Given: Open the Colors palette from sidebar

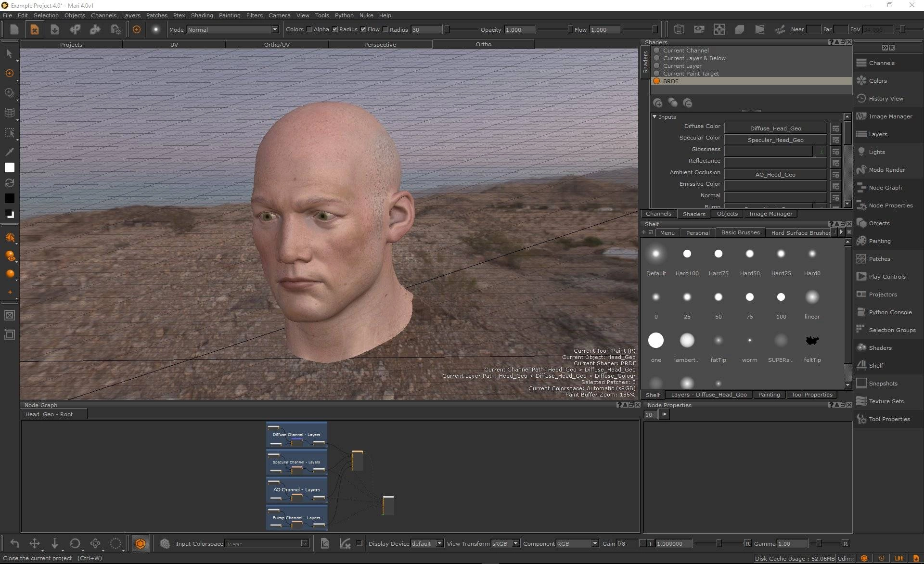Looking at the screenshot, I should [x=877, y=81].
